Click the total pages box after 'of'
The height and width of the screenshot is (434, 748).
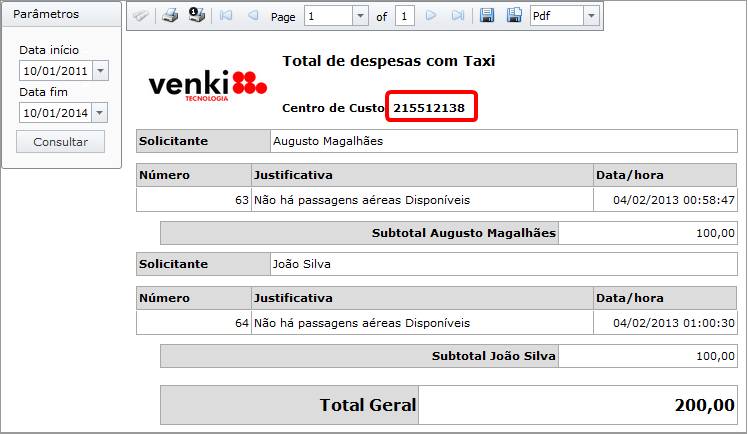(x=404, y=16)
